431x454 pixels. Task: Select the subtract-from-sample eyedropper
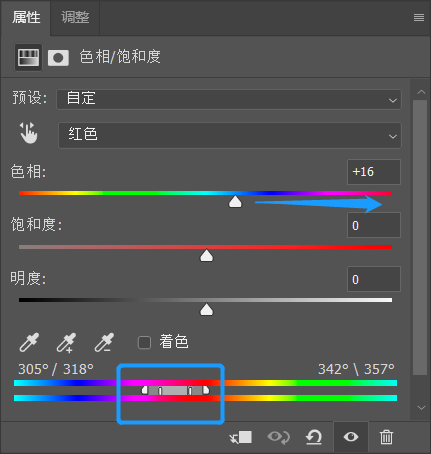(104, 342)
